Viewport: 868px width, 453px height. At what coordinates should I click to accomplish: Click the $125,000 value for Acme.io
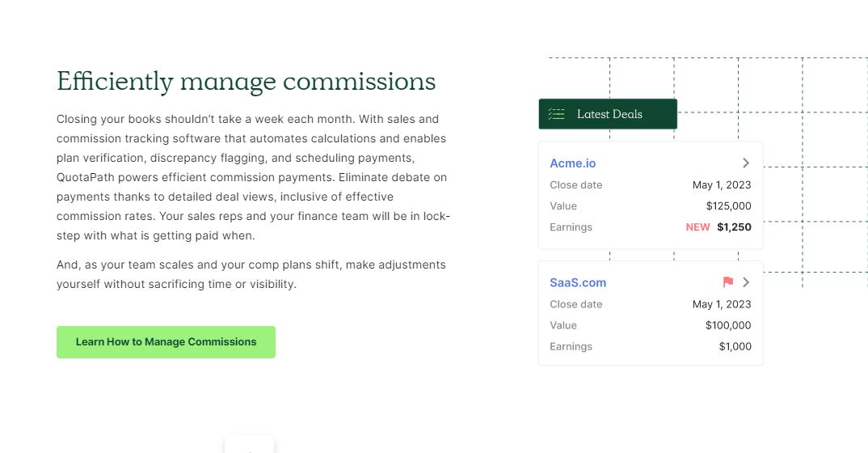click(728, 206)
